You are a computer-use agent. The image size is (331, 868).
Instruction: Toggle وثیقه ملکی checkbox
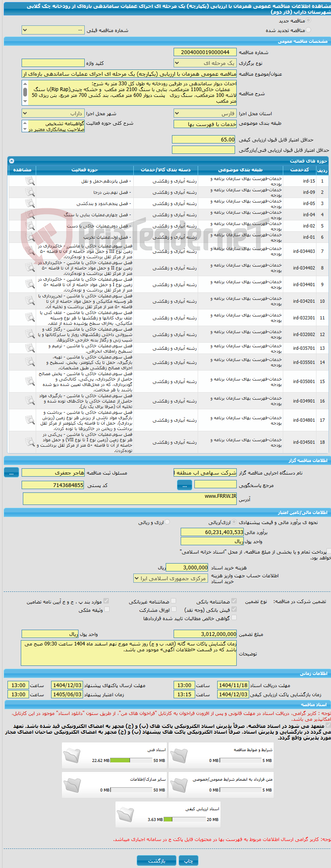[x=107, y=609]
